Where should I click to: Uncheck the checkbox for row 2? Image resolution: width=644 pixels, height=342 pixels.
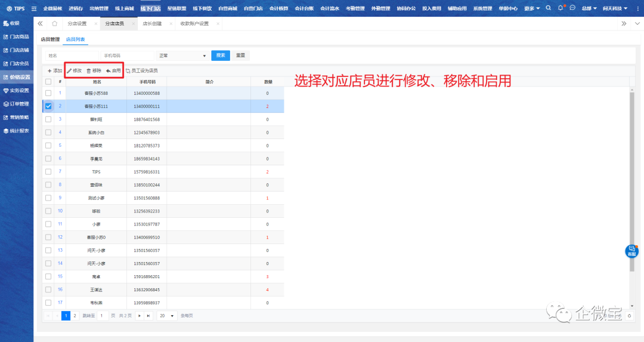48,106
